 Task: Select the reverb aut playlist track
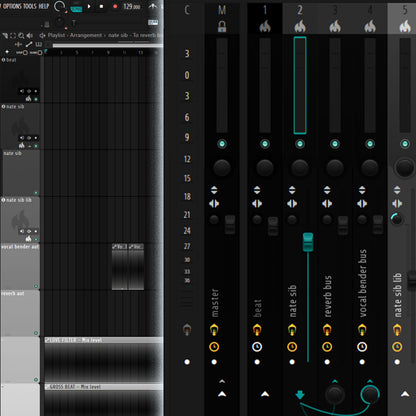[x=20, y=313]
